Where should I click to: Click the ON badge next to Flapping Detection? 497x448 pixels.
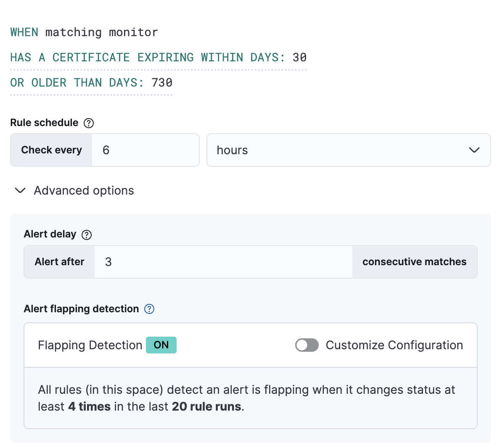[x=161, y=345]
